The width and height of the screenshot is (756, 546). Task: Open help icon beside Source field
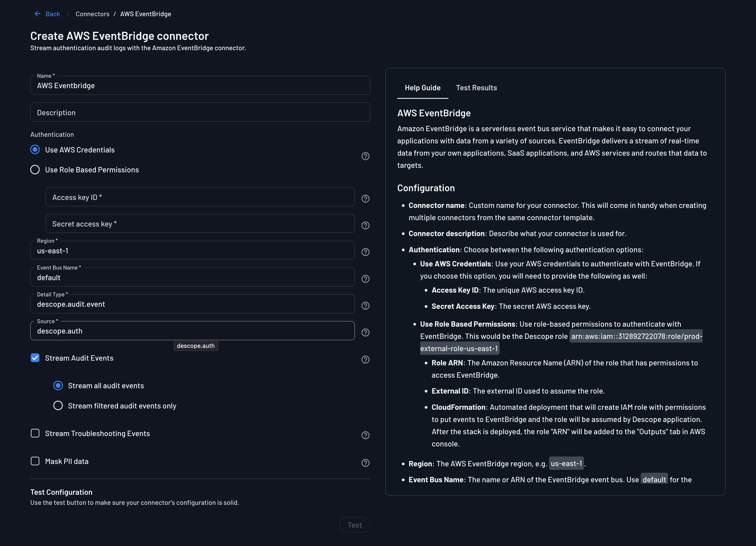coord(365,332)
